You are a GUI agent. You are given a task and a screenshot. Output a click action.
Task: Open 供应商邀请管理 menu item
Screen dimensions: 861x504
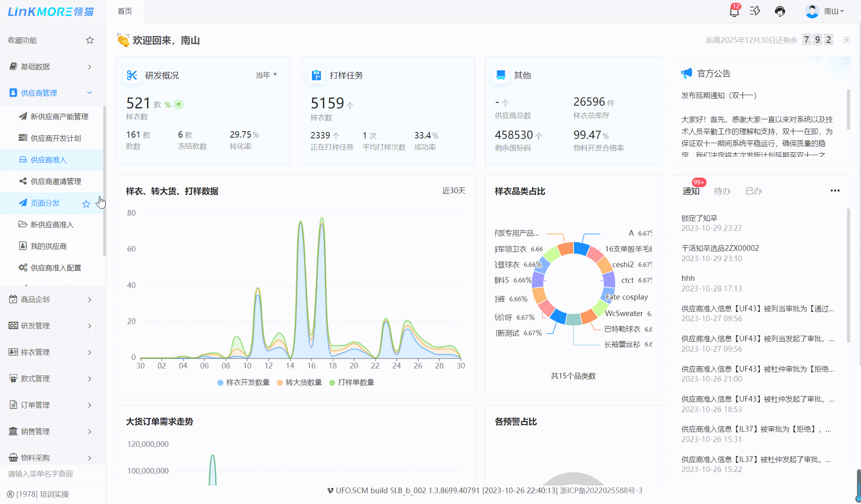(55, 182)
